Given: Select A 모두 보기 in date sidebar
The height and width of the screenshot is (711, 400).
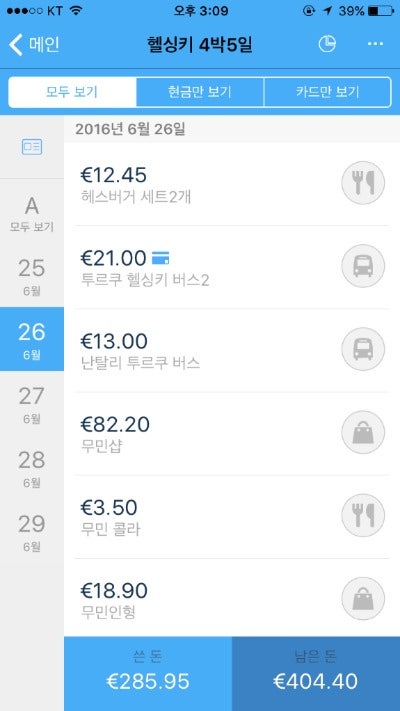Looking at the screenshot, I should (32, 211).
